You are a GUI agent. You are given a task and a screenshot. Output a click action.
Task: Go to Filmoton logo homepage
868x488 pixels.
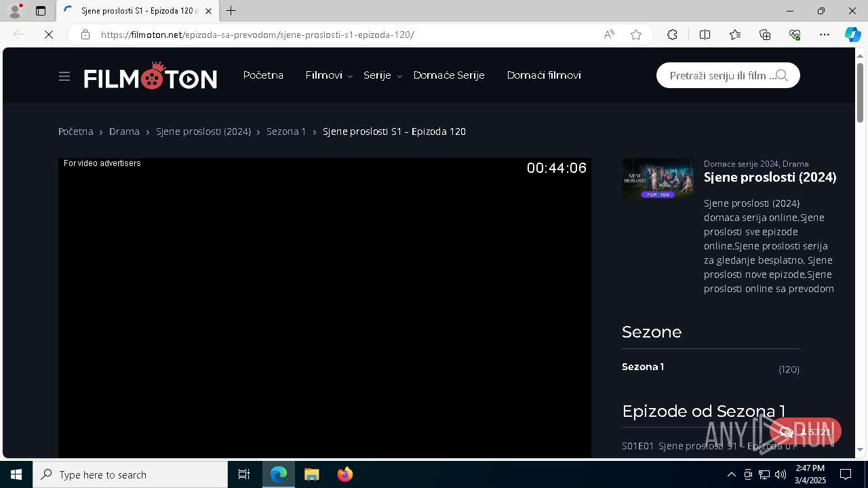point(151,76)
